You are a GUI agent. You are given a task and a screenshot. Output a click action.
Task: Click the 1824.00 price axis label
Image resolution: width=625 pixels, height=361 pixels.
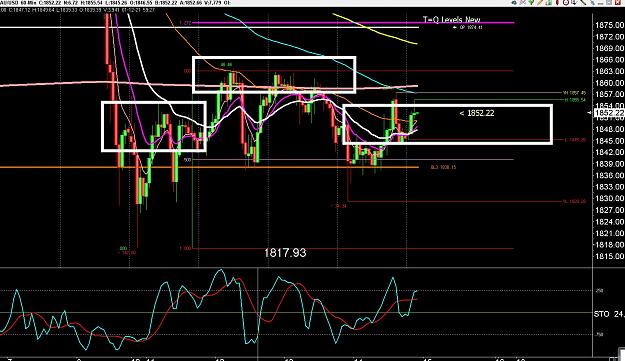coord(609,222)
